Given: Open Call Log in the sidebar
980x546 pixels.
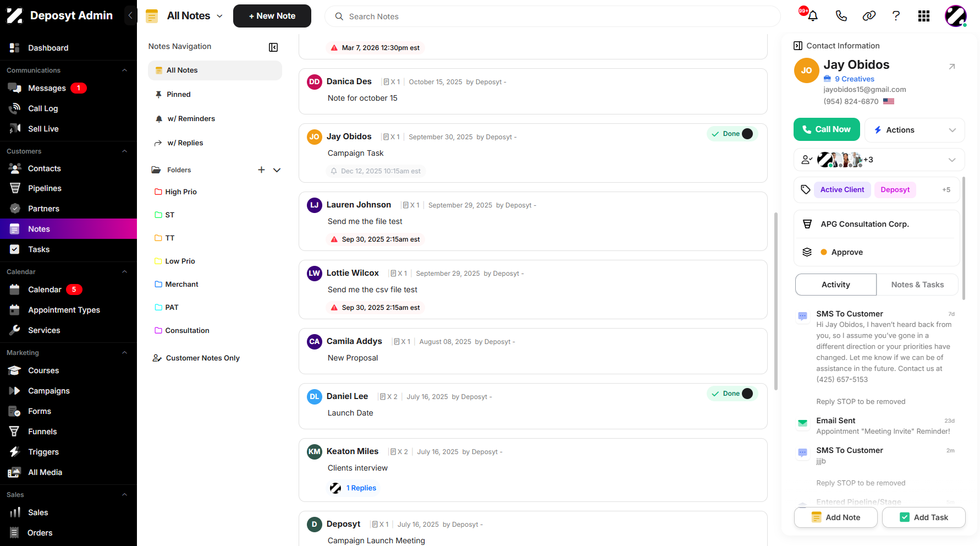Looking at the screenshot, I should coord(43,108).
